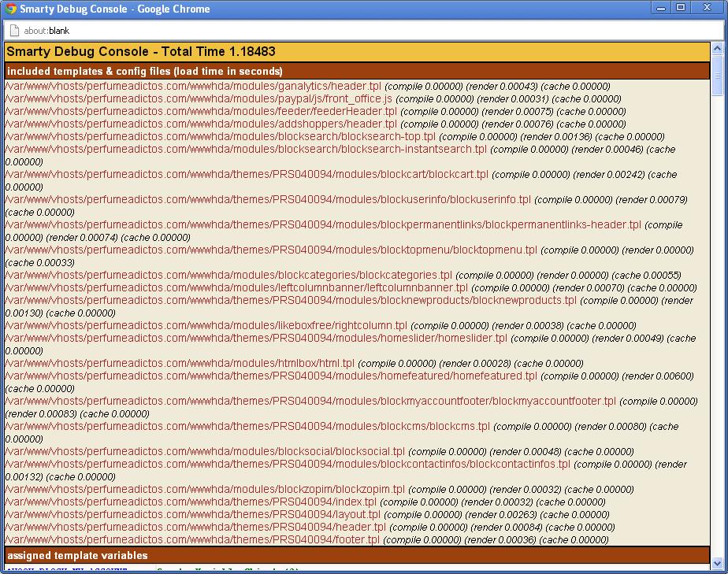The width and height of the screenshot is (728, 574).
Task: Select the PRS040094/footer.tpl path
Action: point(191,539)
